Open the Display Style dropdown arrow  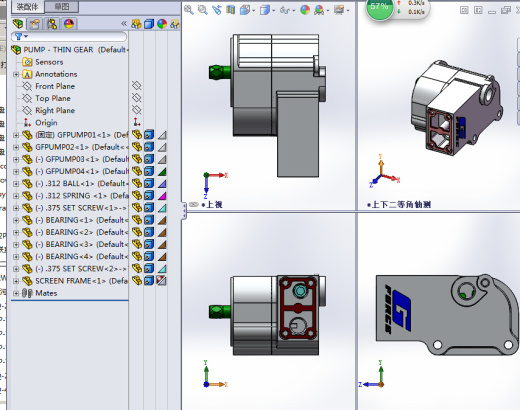click(x=274, y=11)
